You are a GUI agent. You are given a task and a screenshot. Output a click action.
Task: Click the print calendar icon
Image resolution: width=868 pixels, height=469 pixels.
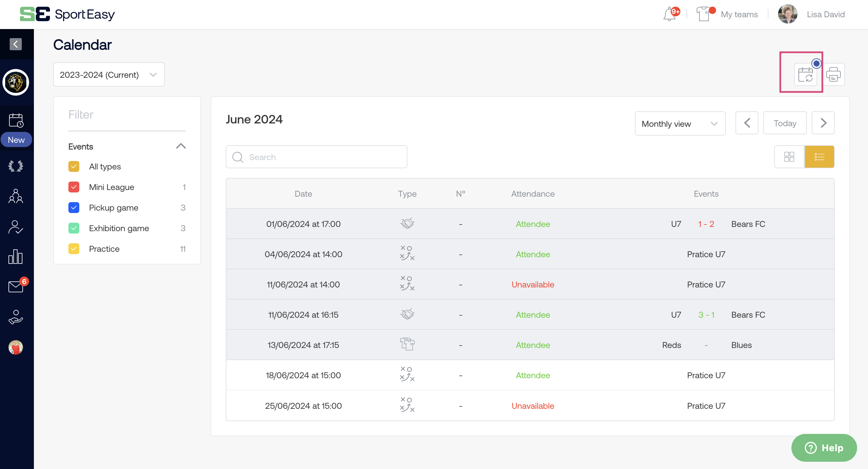[x=833, y=74]
